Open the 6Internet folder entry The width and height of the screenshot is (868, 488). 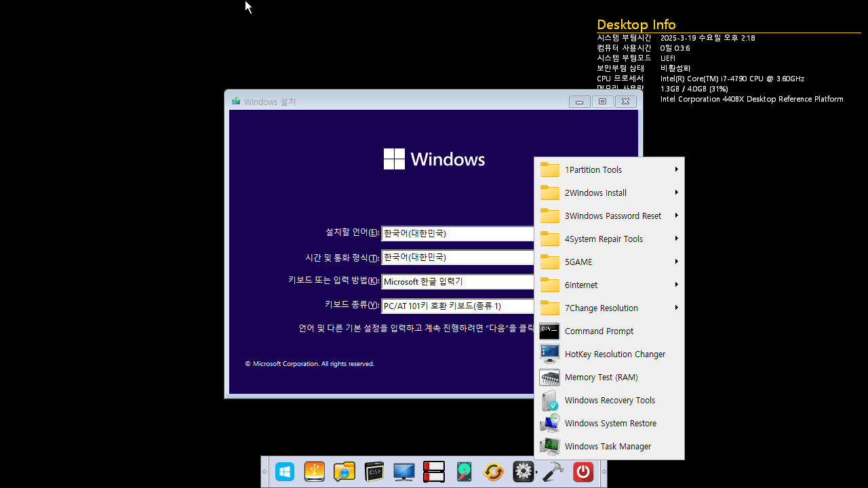(x=609, y=285)
